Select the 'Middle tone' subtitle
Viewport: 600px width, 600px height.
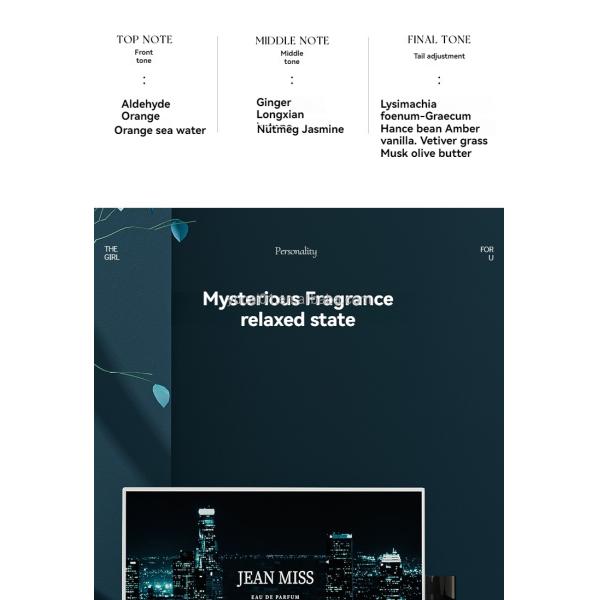292,57
